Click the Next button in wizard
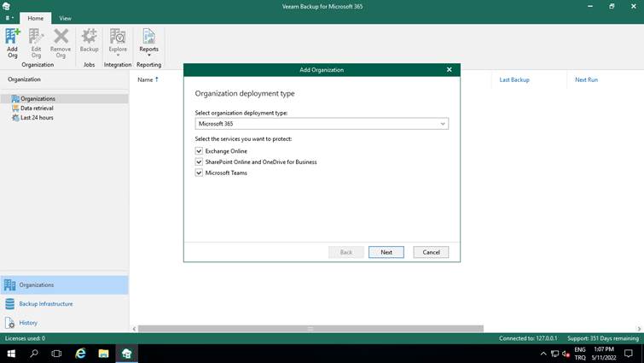Viewport: 644px width, 363px height. coord(386,252)
